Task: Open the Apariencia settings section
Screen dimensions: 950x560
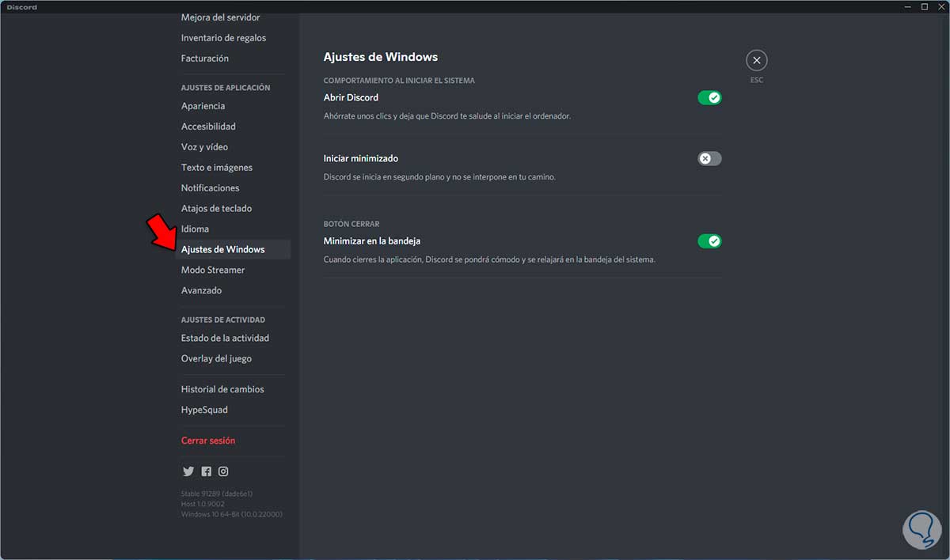Action: (x=203, y=106)
